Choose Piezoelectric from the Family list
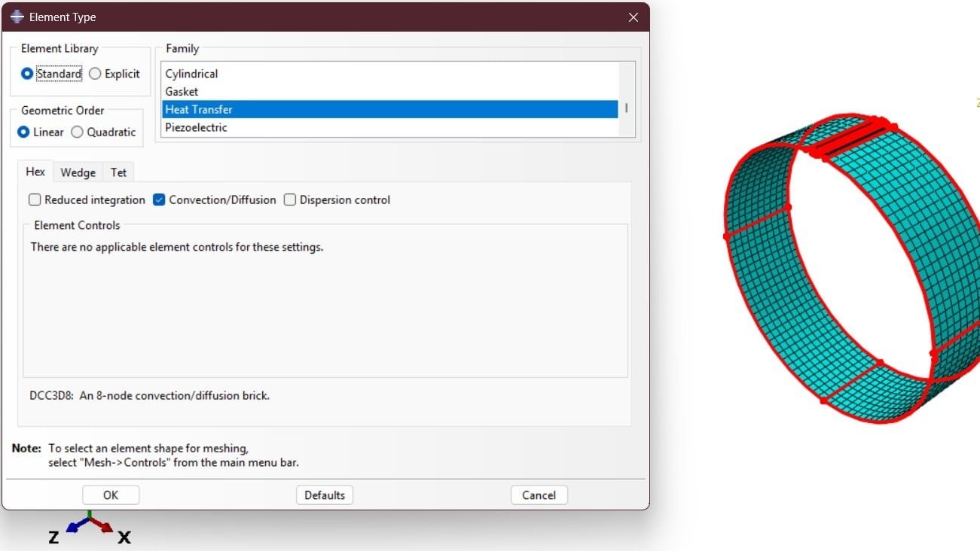980x551 pixels. point(196,128)
